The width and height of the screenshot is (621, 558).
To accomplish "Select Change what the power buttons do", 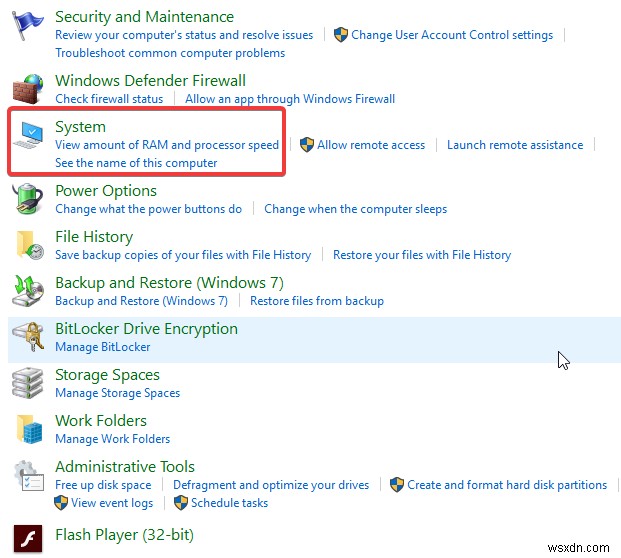I will click(x=148, y=209).
